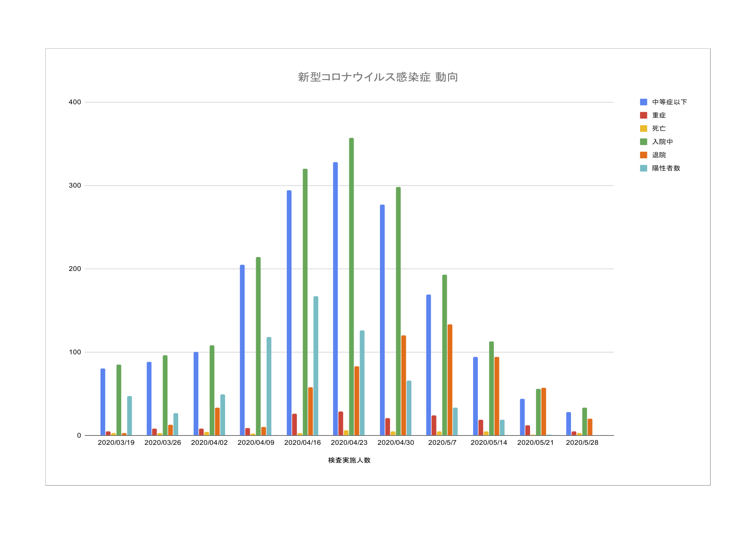Screen dimensions: 756x535
Task: Click the green bar for 2020/04/30
Action: (398, 311)
